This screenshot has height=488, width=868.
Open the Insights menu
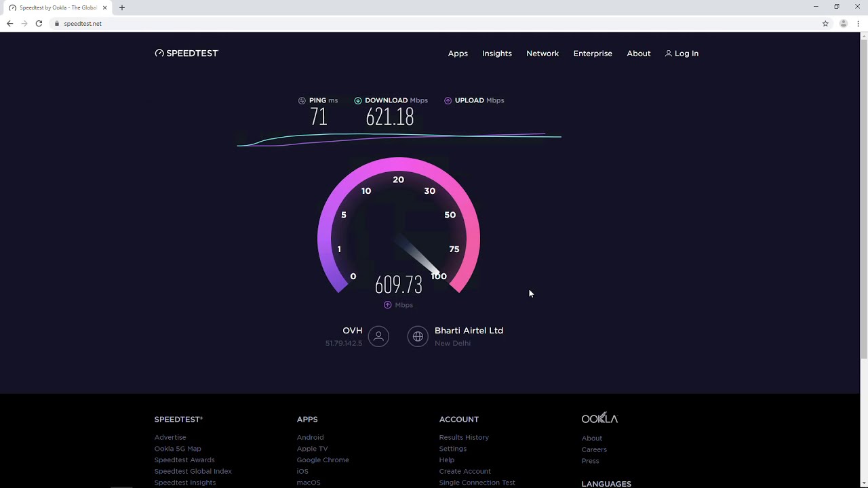pos(497,54)
